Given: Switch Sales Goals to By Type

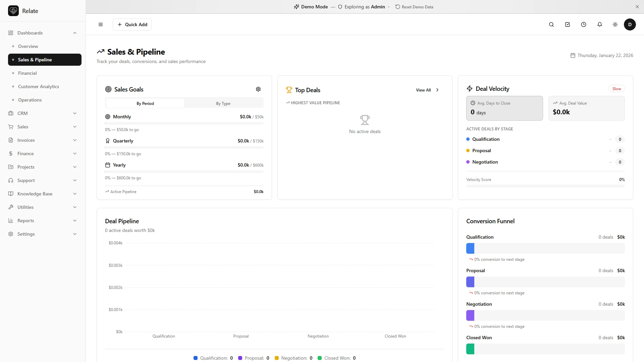Looking at the screenshot, I should [223, 103].
